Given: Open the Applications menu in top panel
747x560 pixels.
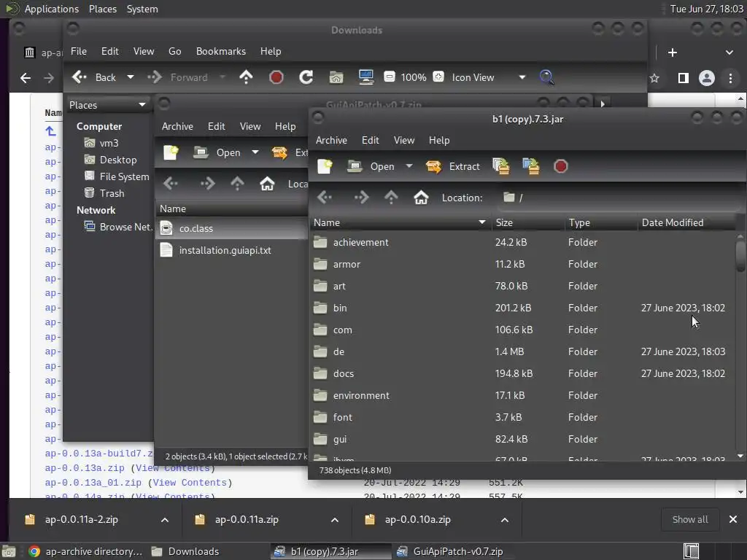Looking at the screenshot, I should click(52, 9).
